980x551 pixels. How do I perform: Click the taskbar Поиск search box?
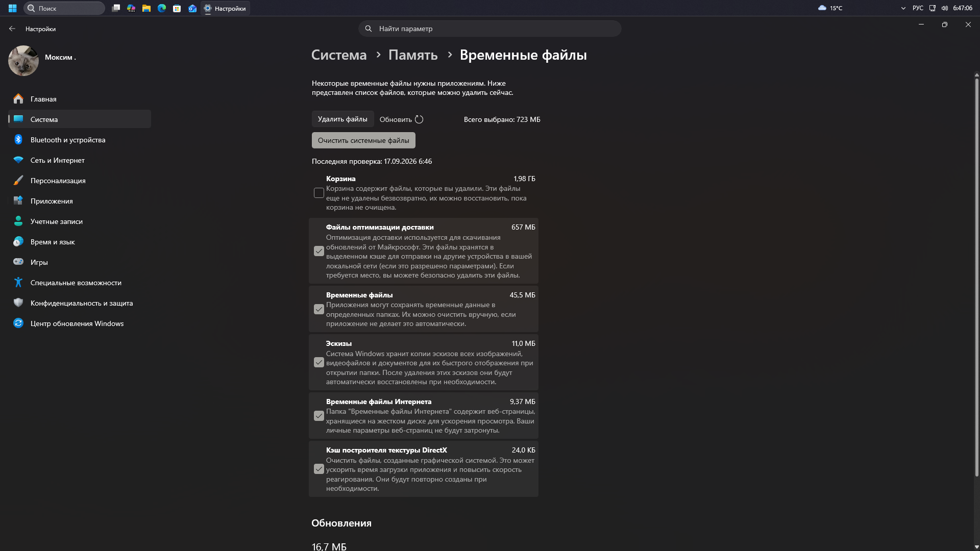point(64,8)
